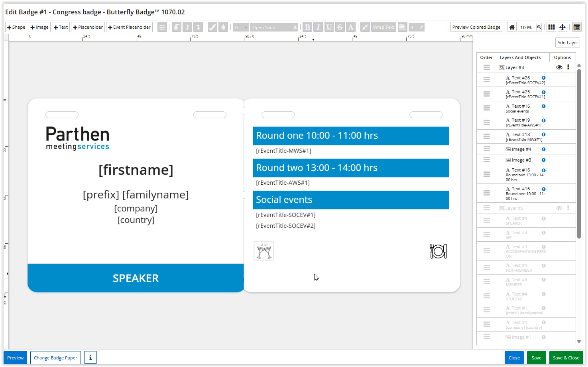Open the font size dropdown
588x367 pixels.
tap(241, 27)
